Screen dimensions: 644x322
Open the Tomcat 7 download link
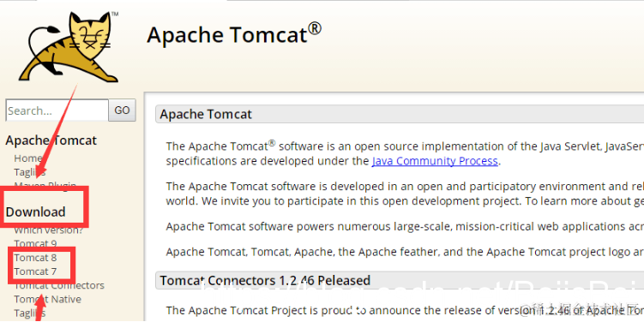point(35,271)
